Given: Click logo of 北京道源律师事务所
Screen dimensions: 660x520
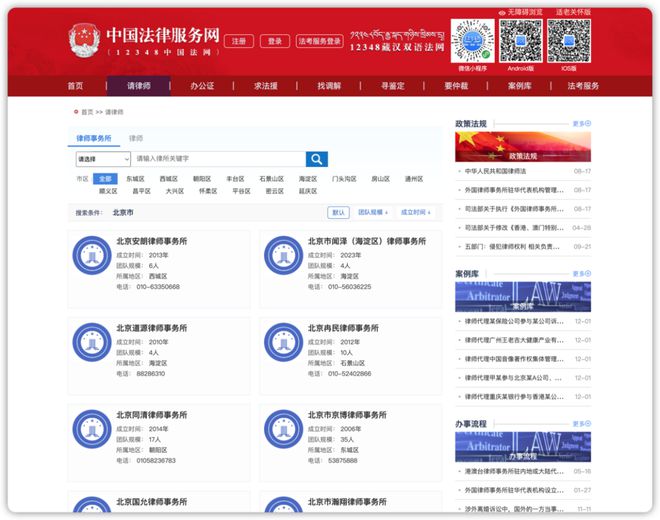Looking at the screenshot, I should click(x=92, y=342).
